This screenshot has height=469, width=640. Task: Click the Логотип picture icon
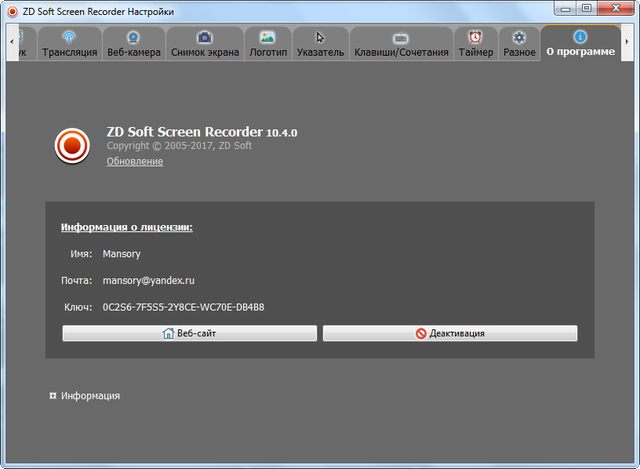267,37
